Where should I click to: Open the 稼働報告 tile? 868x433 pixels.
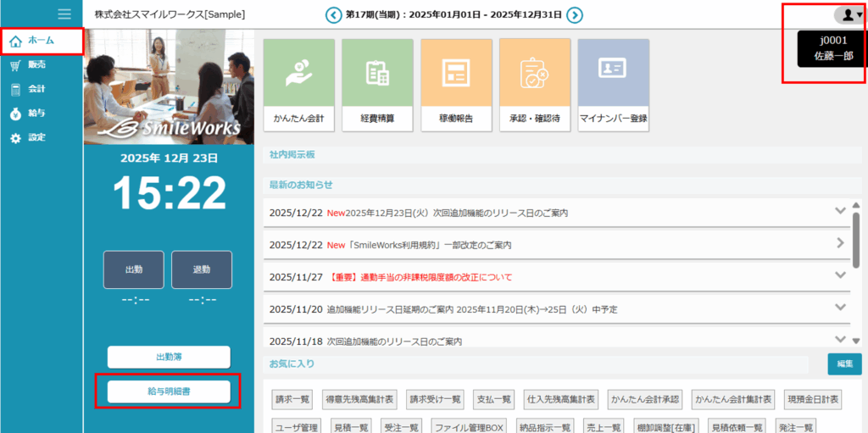click(456, 86)
